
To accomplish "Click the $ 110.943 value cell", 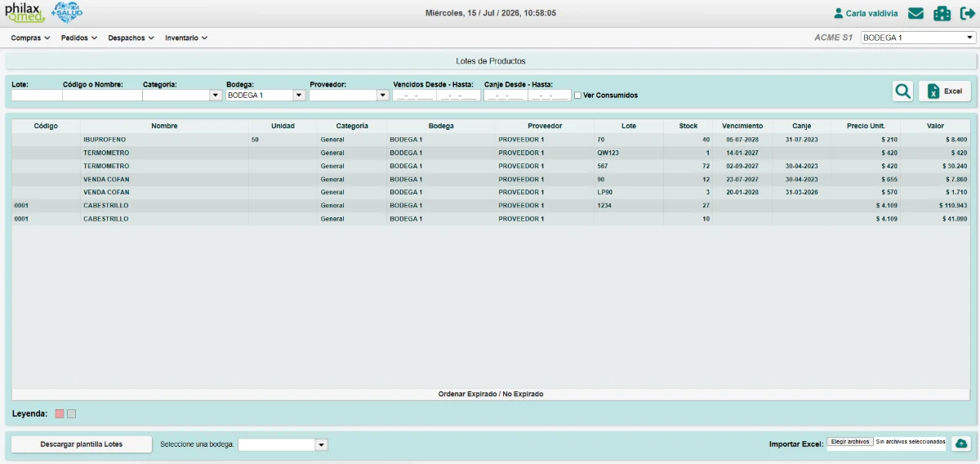I will [x=935, y=205].
